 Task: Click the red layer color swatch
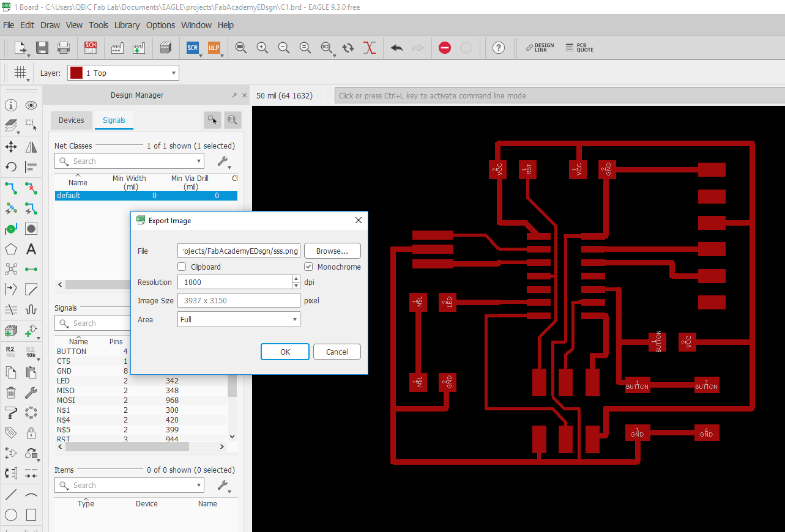[76, 73]
